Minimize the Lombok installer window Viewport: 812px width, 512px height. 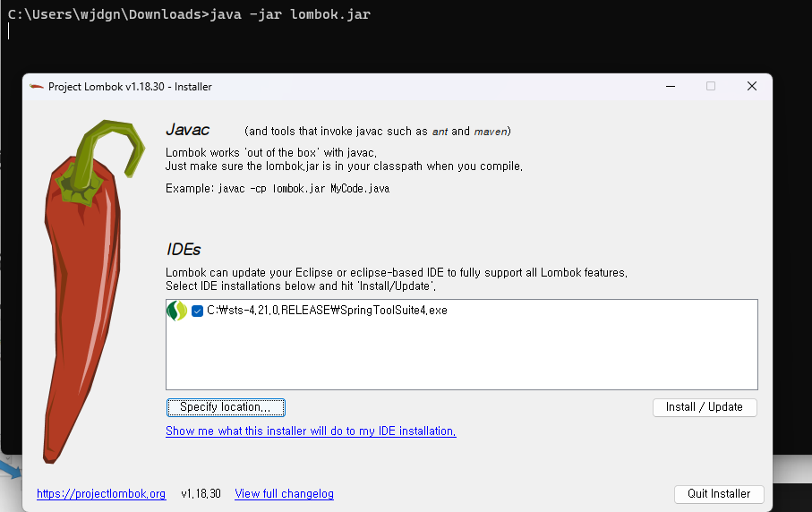coord(671,87)
